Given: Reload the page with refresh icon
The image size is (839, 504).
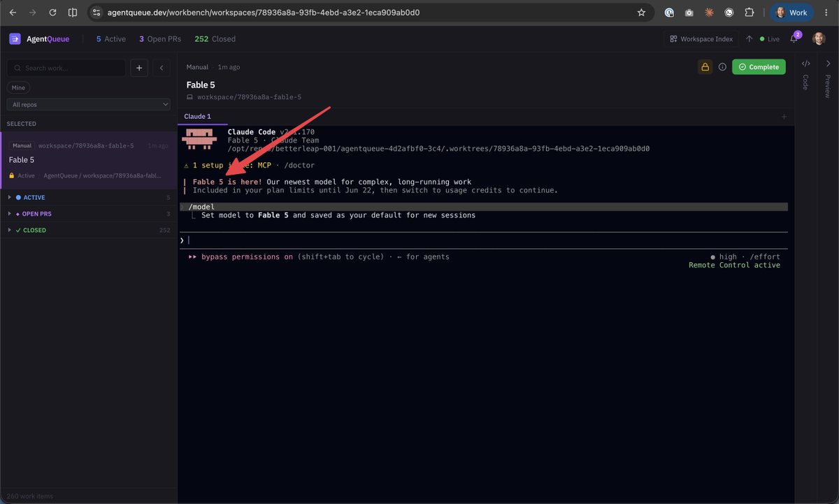Looking at the screenshot, I should tap(52, 13).
